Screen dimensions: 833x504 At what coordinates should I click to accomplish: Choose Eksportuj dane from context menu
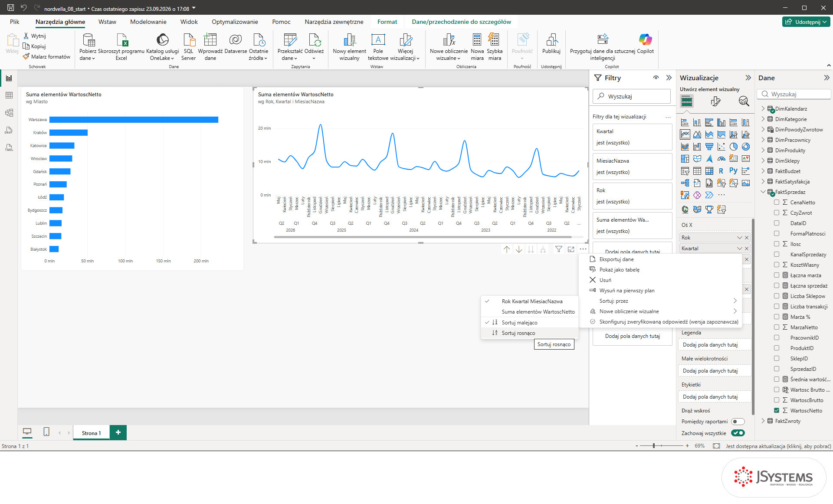[x=660, y=259]
